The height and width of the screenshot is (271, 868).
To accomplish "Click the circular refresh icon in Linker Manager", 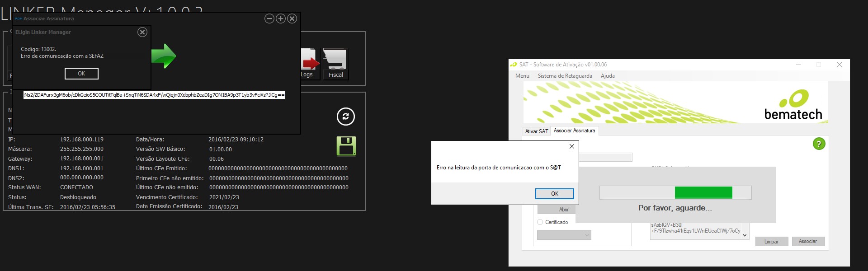I will (346, 116).
